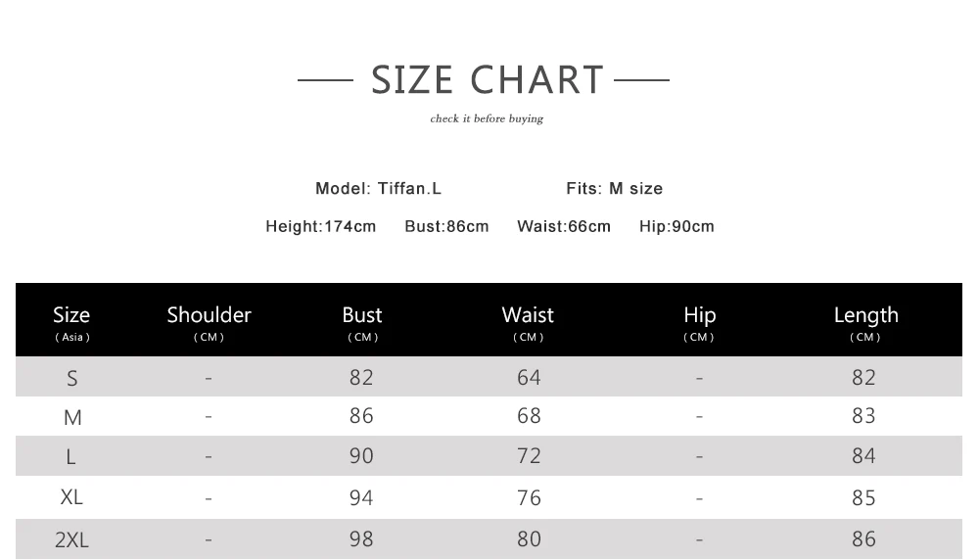Select the S size row label

click(x=72, y=378)
